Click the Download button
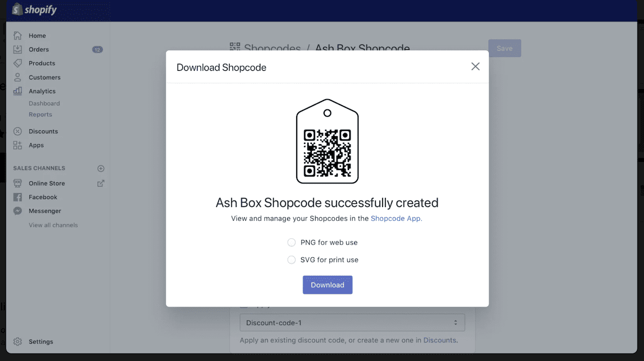This screenshot has height=361, width=644. [x=327, y=285]
